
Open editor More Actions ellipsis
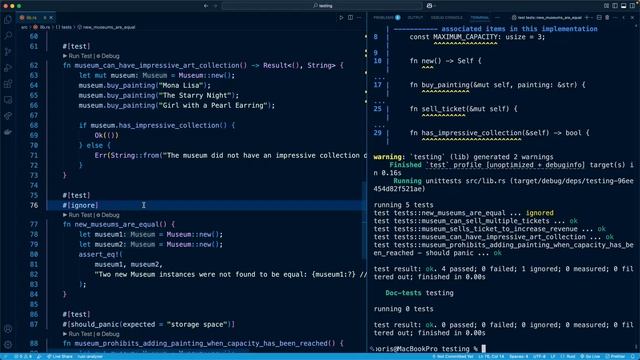point(359,18)
